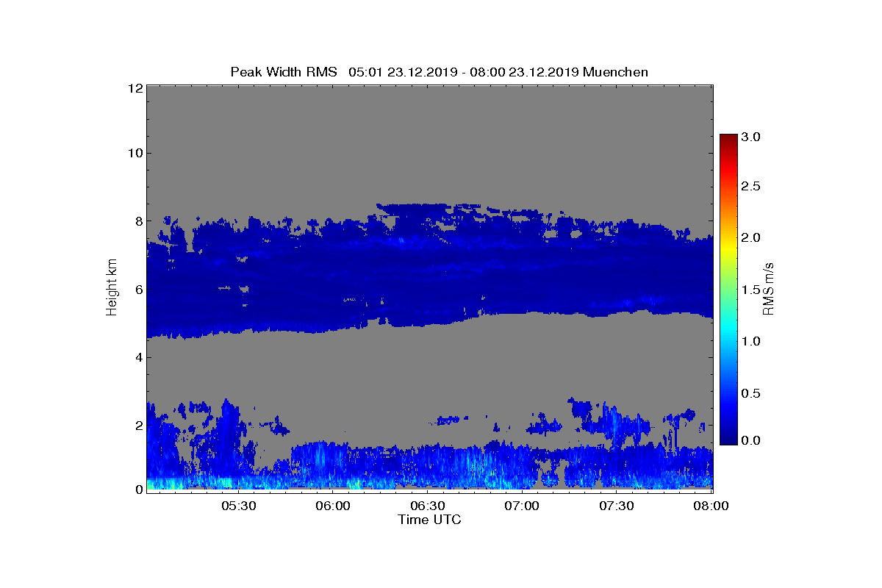Click the 10 km height tick label
This screenshot has width=882, height=588.
(135, 153)
